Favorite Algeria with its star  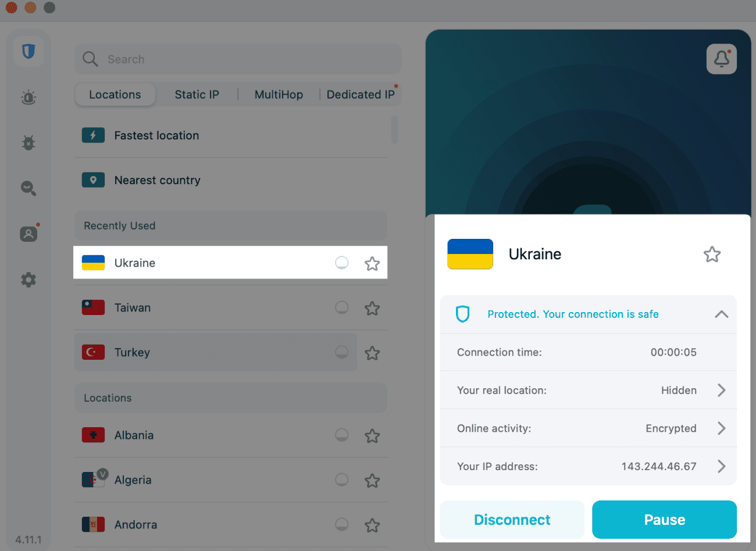pos(372,480)
